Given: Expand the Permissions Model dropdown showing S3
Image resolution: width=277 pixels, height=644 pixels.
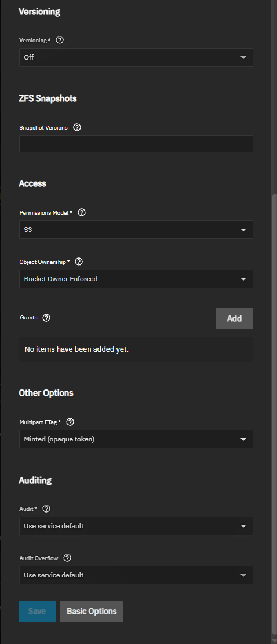Looking at the screenshot, I should (136, 230).
